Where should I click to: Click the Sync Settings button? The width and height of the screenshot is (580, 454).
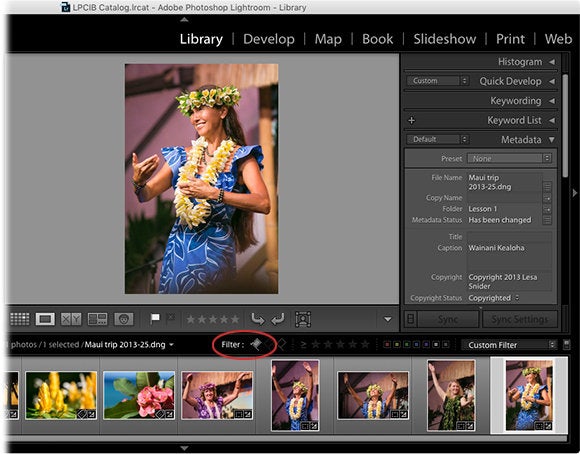click(x=520, y=319)
